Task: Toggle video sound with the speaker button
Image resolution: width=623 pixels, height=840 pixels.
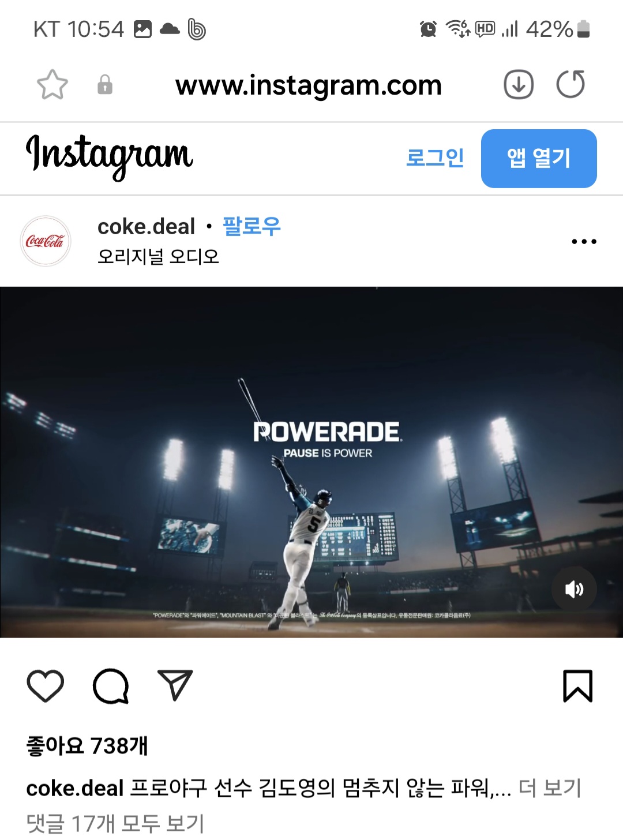Action: coord(574,589)
